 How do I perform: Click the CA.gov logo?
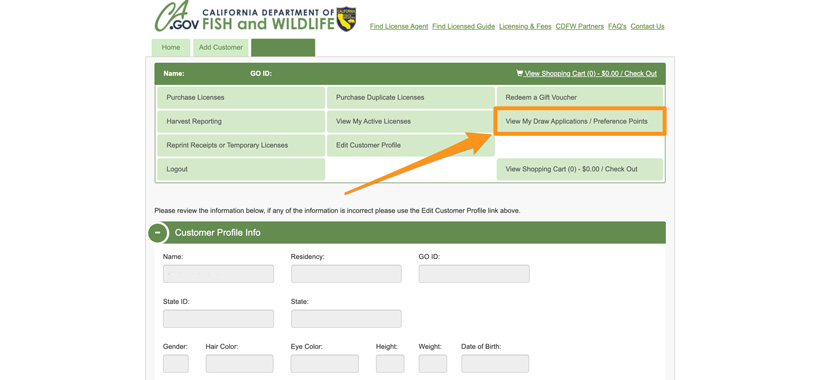click(176, 17)
